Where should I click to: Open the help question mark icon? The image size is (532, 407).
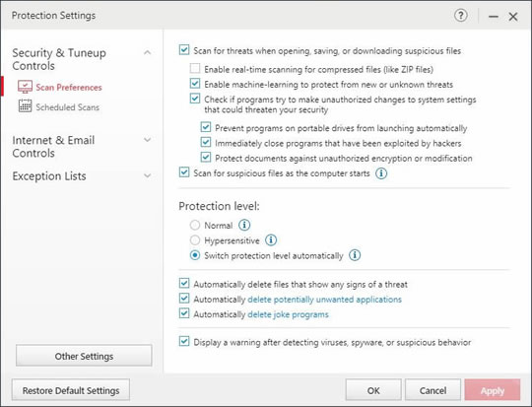(460, 16)
